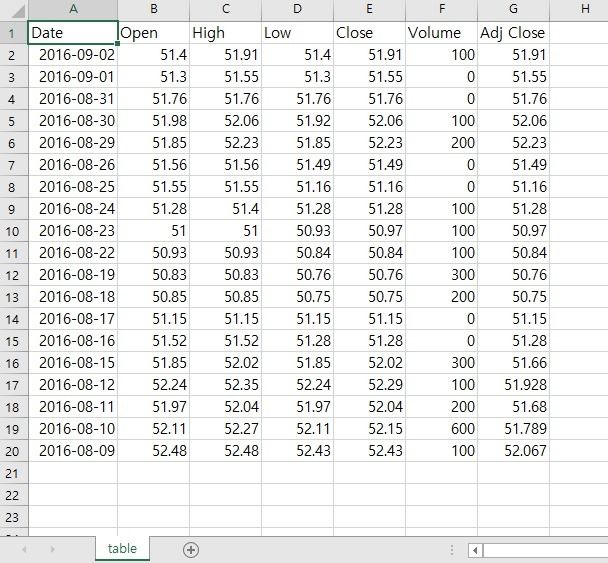This screenshot has width=608, height=563.
Task: Open the 'table' sheet tab
Action: pos(122,548)
